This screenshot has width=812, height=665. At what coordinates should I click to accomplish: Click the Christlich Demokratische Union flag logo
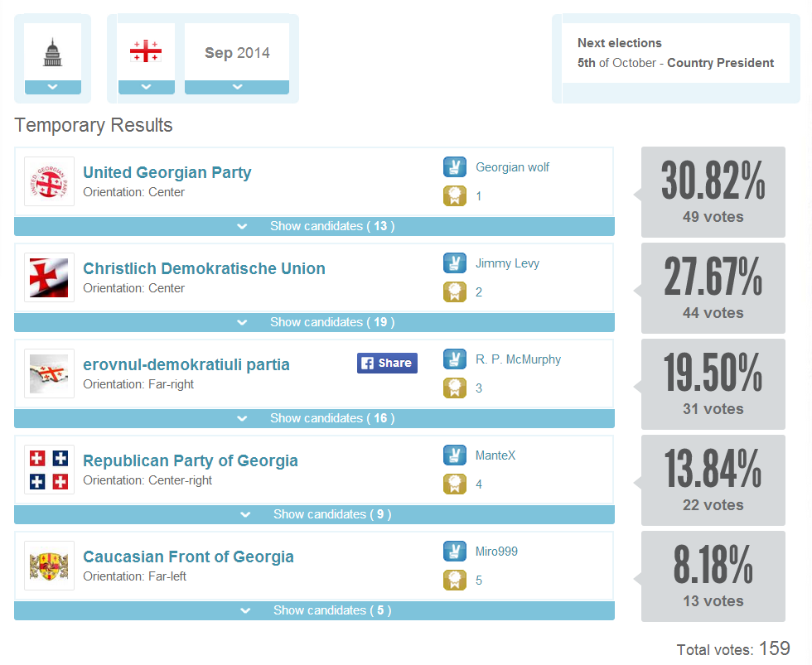[49, 278]
